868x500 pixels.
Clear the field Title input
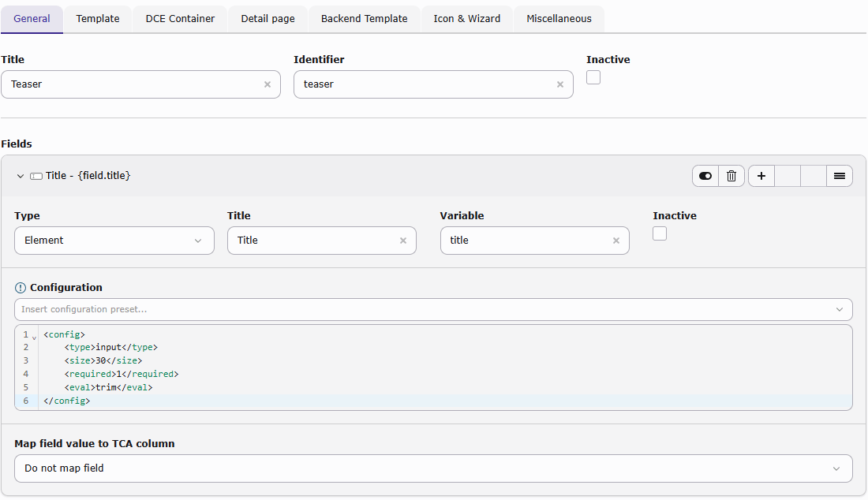point(403,241)
